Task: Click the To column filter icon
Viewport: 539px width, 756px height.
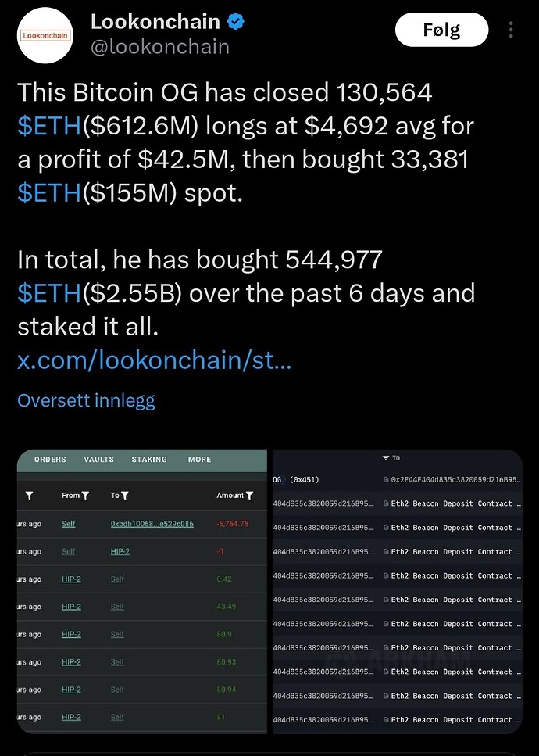Action: point(125,496)
